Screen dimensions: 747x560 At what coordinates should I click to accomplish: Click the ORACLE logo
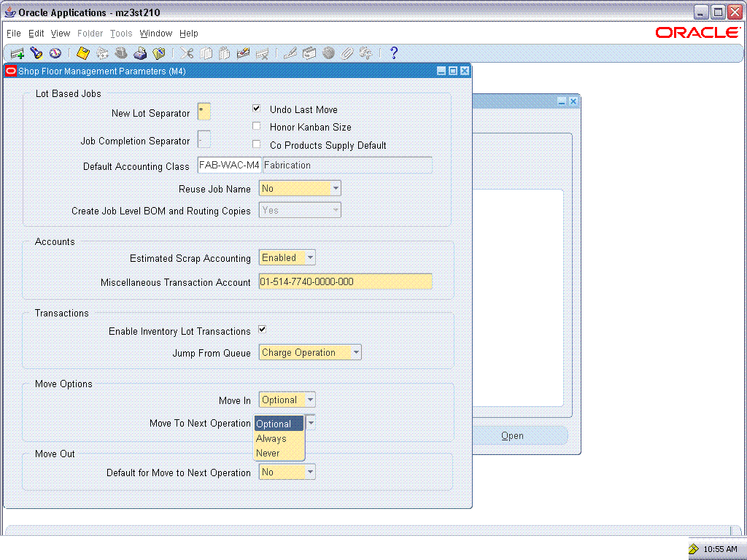coord(698,32)
